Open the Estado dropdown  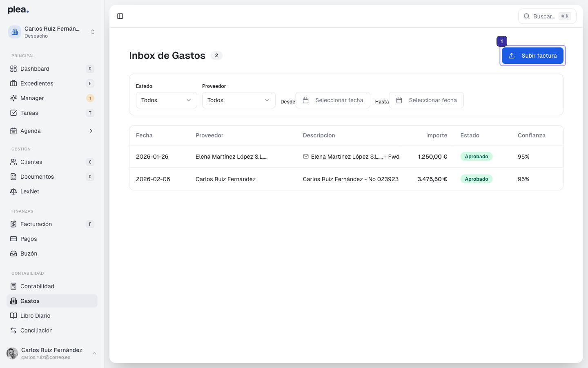[x=167, y=100]
